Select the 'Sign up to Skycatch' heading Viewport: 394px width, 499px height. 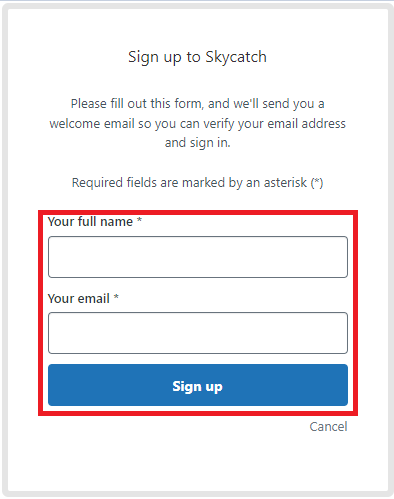(197, 57)
